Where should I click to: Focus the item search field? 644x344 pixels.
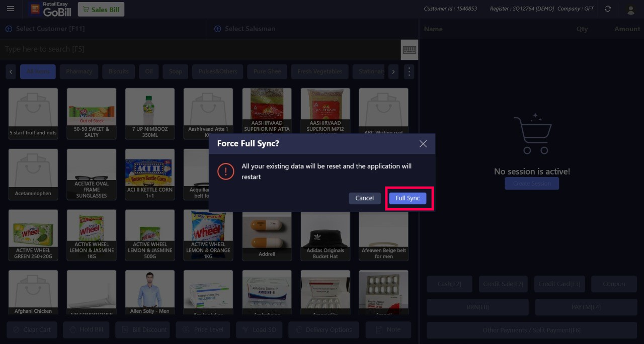201,49
